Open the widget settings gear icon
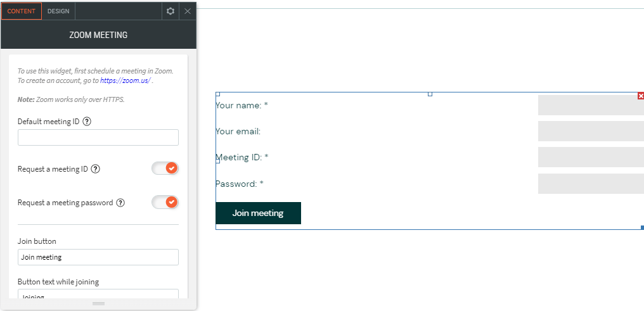Screen dimensions: 644x311 (170, 11)
